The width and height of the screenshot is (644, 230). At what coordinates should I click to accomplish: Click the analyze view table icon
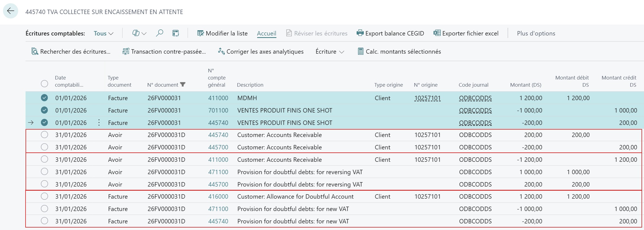[176, 33]
